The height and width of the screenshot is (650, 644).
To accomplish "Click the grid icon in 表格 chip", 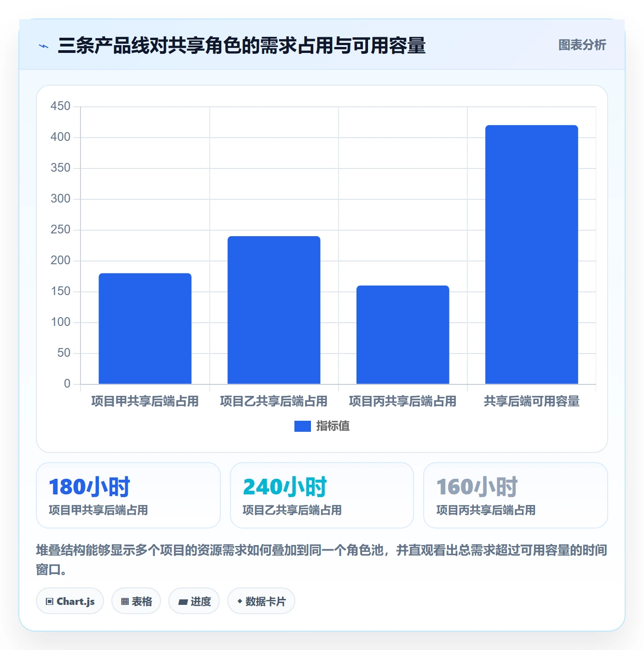I will click(125, 602).
